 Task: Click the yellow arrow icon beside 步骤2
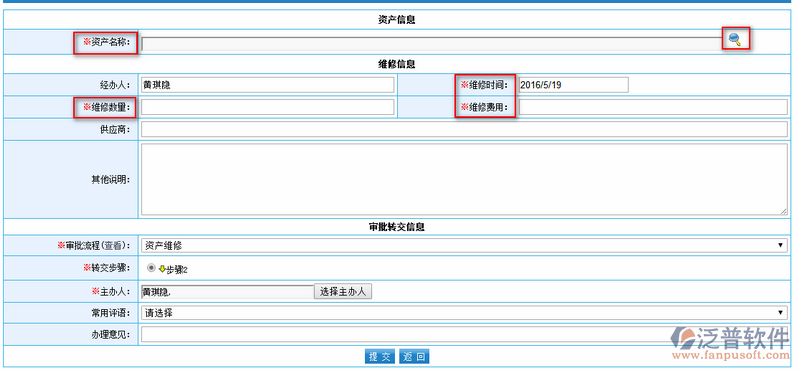163,269
